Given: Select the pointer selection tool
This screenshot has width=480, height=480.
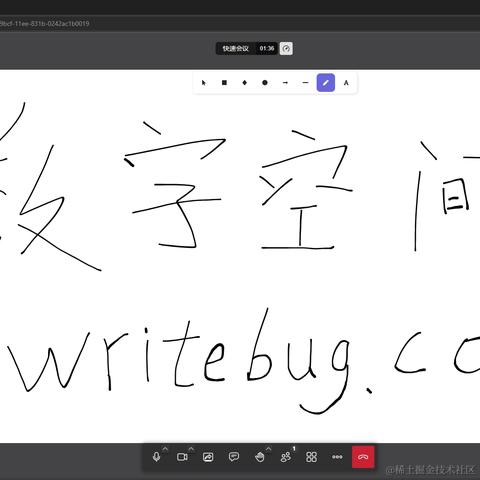Looking at the screenshot, I should 204,83.
